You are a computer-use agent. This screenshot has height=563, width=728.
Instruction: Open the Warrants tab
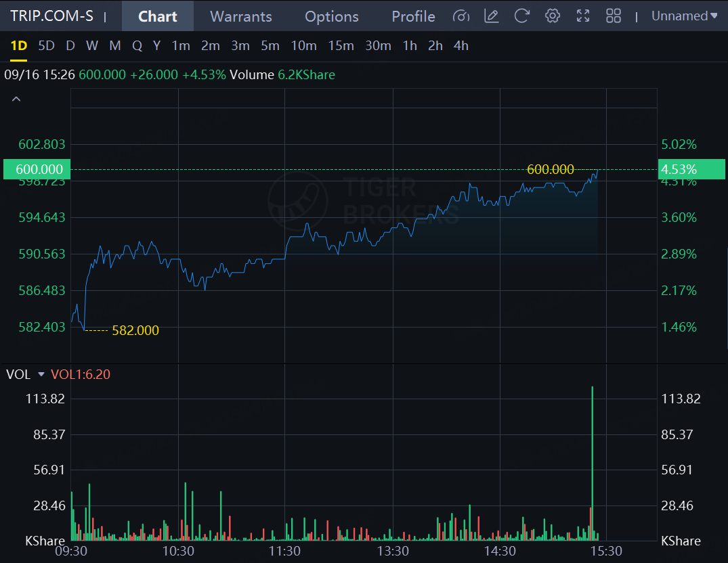241,16
